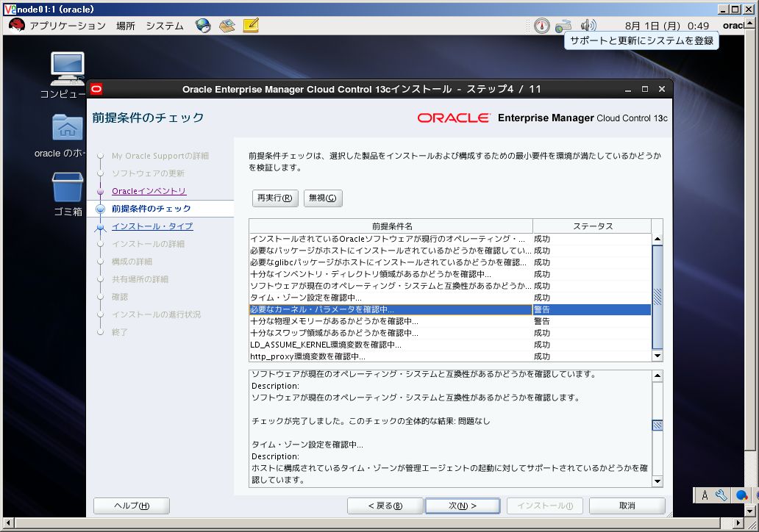
Task: Select the row http_proxy環境変数を確認中
Action: click(450, 356)
